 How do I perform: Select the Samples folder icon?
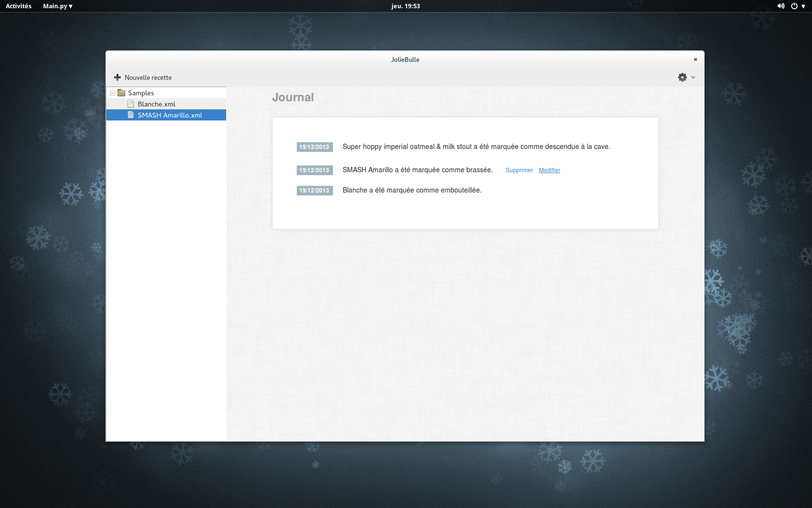coord(121,93)
